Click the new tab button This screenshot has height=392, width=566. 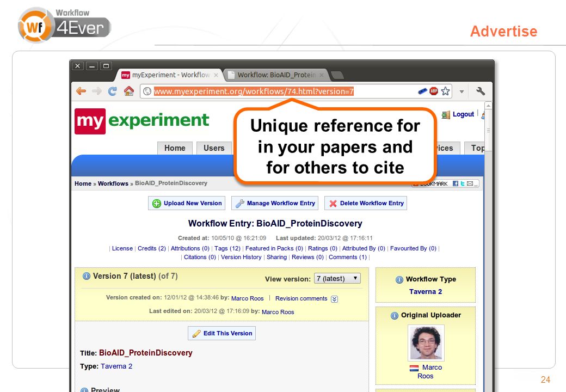(337, 75)
